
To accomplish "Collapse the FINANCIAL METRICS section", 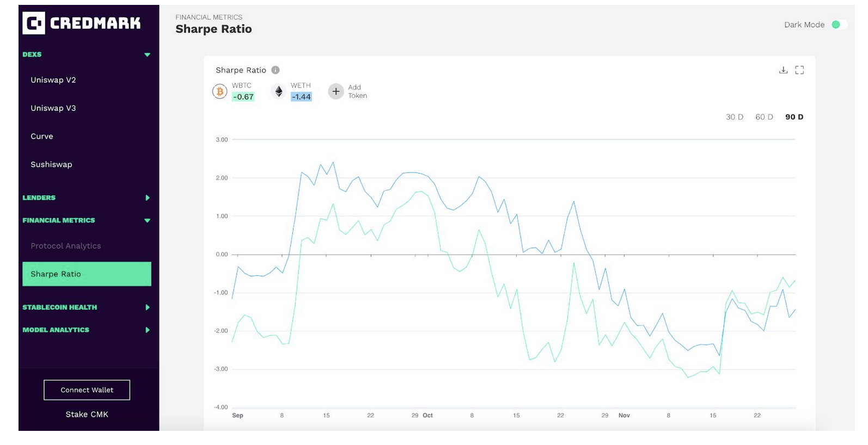I will click(x=147, y=220).
